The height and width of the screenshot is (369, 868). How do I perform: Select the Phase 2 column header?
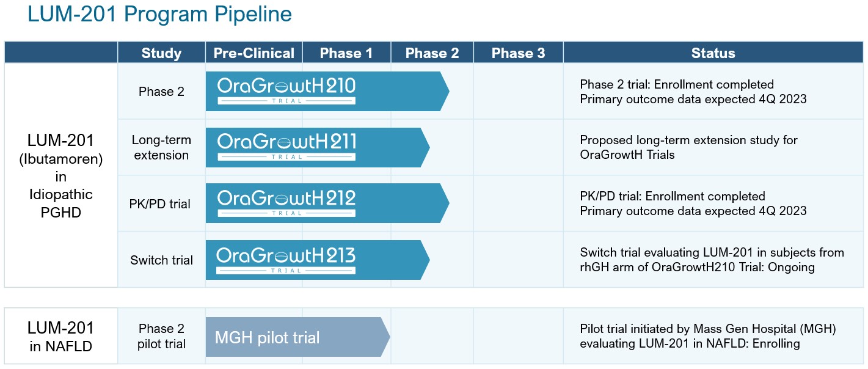pos(432,53)
